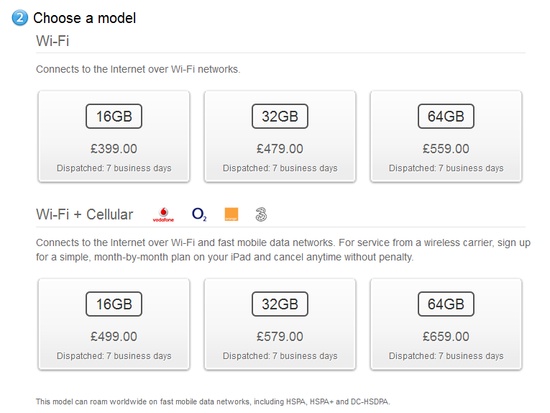Click the blue step 2 number badge
Screen dimensions: 550x413
click(x=19, y=18)
